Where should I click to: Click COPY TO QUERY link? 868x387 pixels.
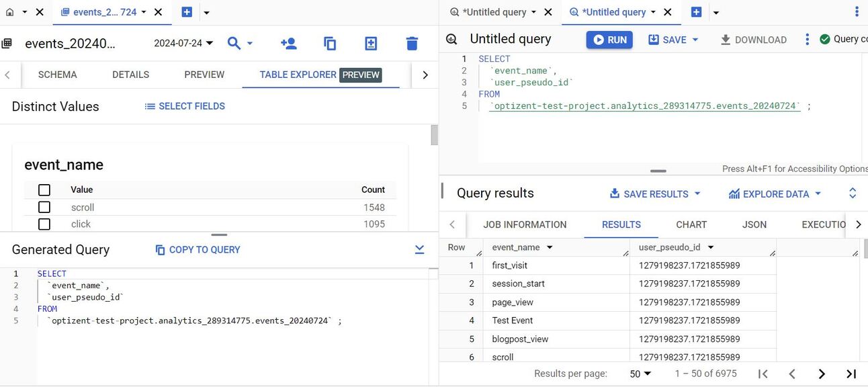199,249
